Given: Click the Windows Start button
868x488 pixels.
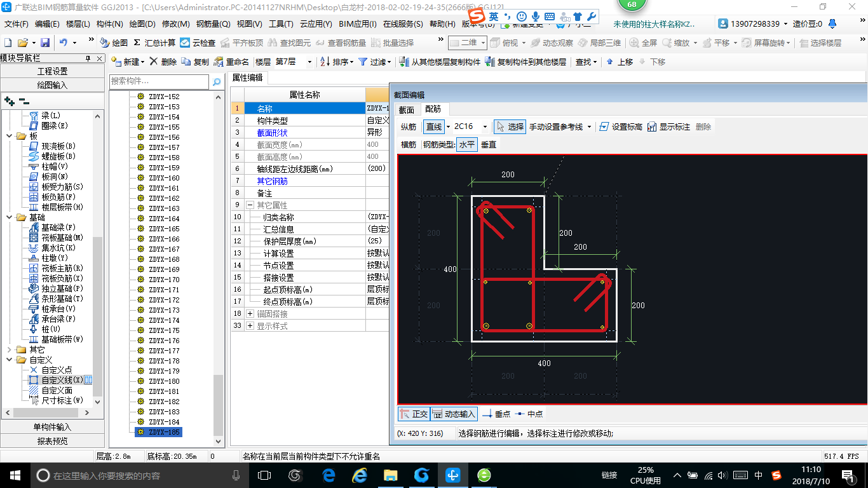Looking at the screenshot, I should tap(15, 475).
